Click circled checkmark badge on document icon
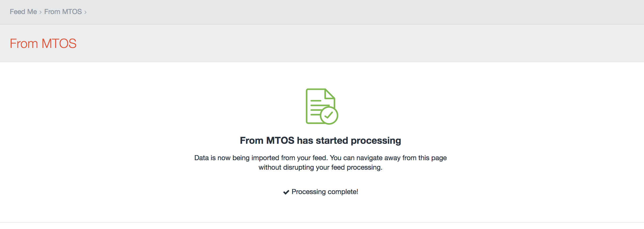644x229 pixels. click(x=329, y=115)
